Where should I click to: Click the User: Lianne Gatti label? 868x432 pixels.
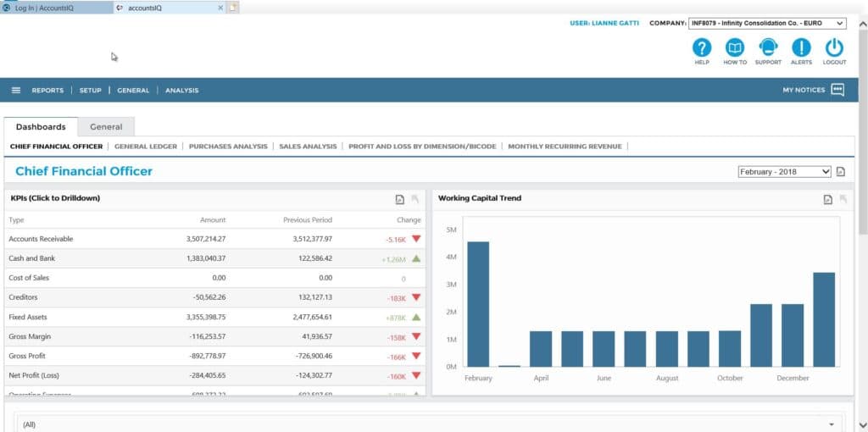604,23
